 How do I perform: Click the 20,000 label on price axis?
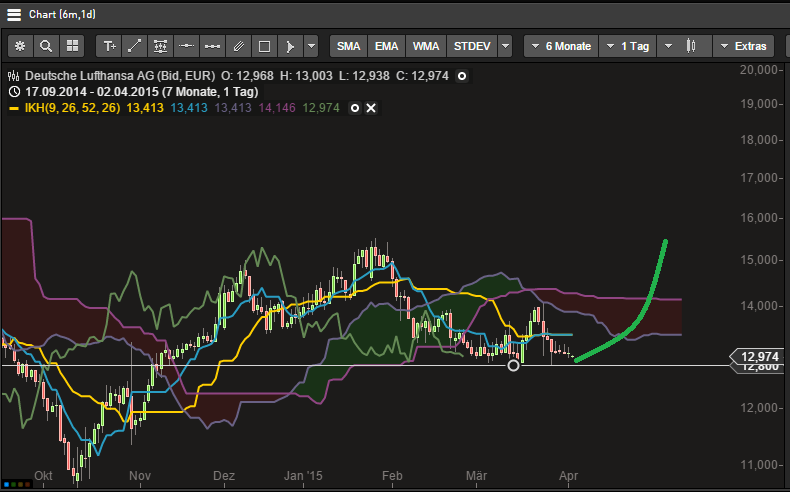759,70
